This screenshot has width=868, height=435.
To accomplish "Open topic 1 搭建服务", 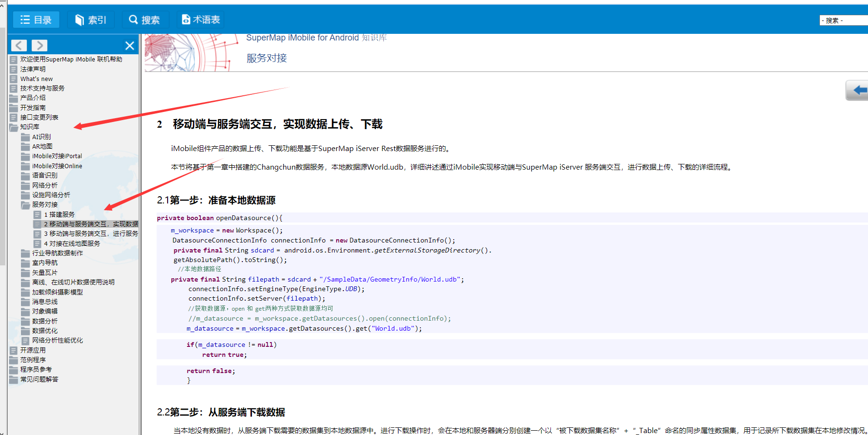I will pos(59,214).
